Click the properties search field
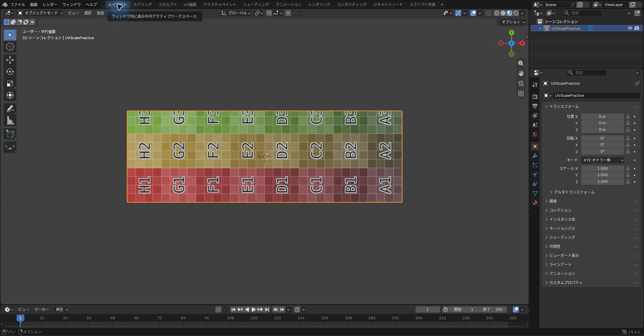Screen dimensions: 644x336 click(586, 73)
